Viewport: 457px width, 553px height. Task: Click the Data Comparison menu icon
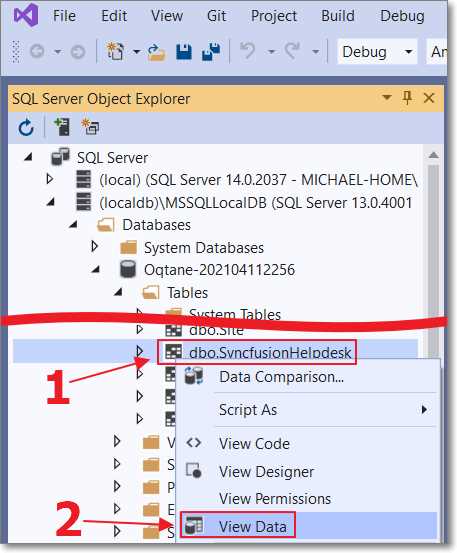click(194, 375)
